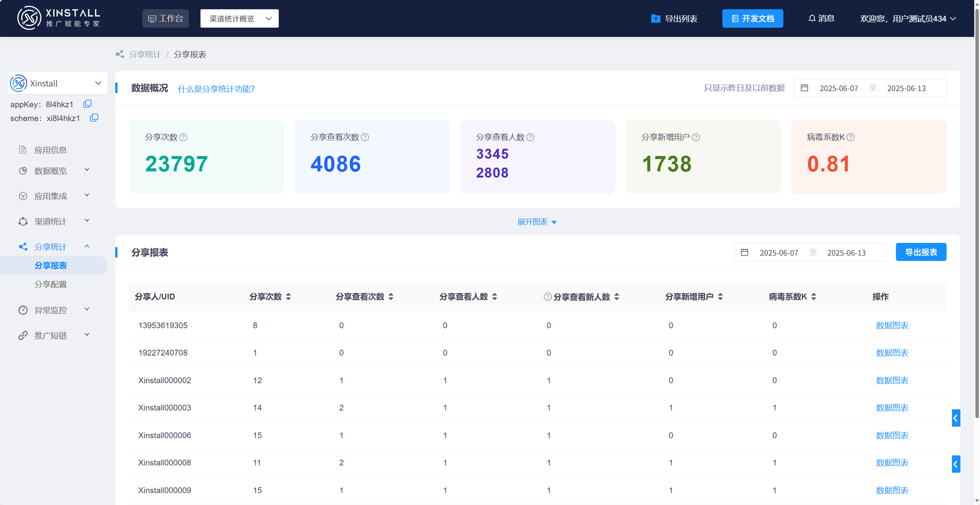The width and height of the screenshot is (980, 505).
Task: Copy the appKey value 8l4hkz1
Action: (87, 104)
